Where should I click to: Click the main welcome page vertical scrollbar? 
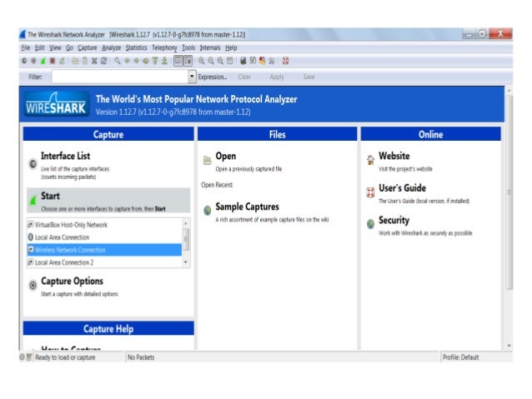(x=509, y=192)
